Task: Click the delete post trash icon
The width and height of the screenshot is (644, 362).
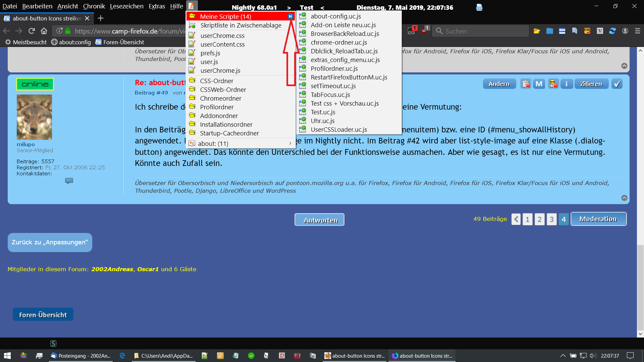Action: click(x=526, y=84)
